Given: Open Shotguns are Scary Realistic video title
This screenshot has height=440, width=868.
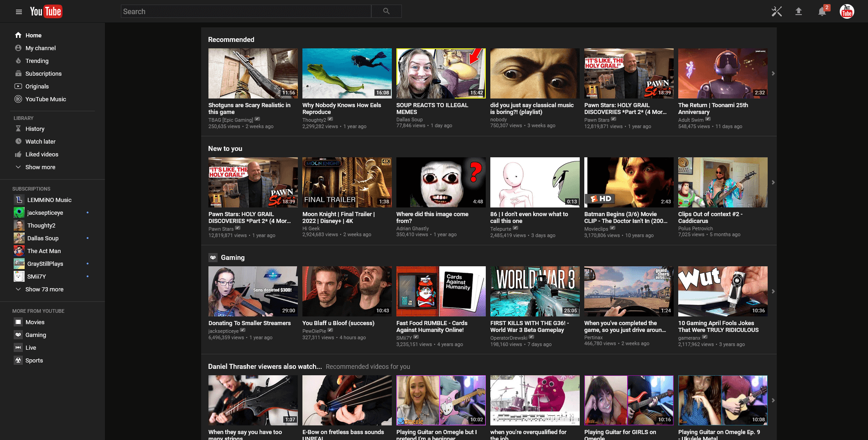Looking at the screenshot, I should click(249, 109).
